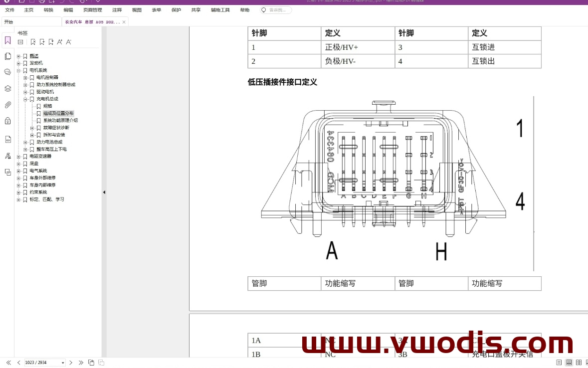
Task: Collapse the navigation panel with the side arrow
Action: tap(104, 192)
